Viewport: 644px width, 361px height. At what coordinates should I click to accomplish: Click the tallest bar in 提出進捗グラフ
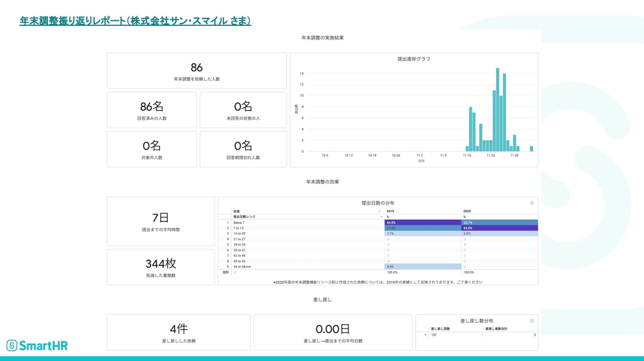tap(497, 107)
